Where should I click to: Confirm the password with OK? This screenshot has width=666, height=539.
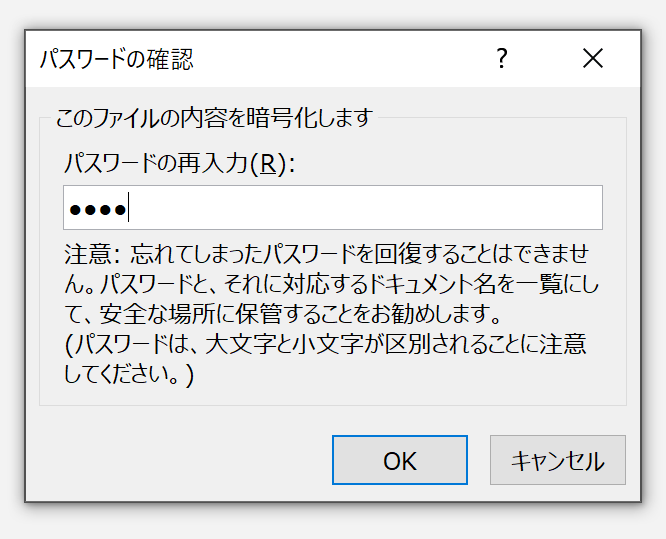(400, 460)
